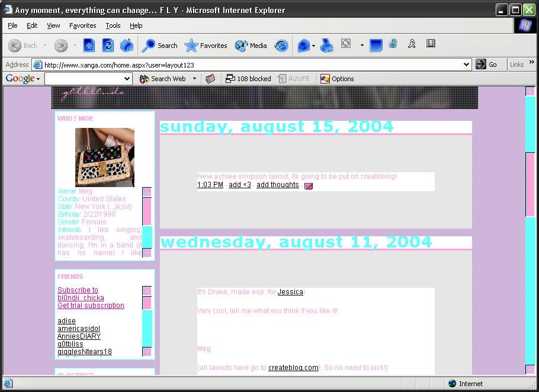Open friend gigglesNtears18 link

click(85, 352)
